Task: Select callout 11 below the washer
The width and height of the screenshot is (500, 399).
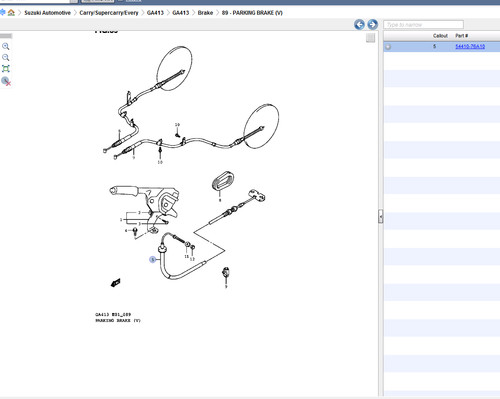Action: (187, 257)
